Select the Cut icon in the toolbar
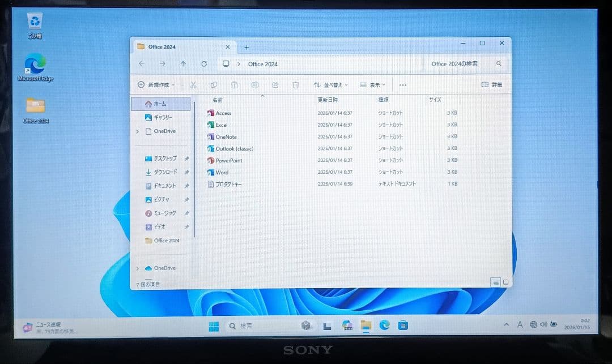Viewport: 612px width, 364px height. pos(193,84)
